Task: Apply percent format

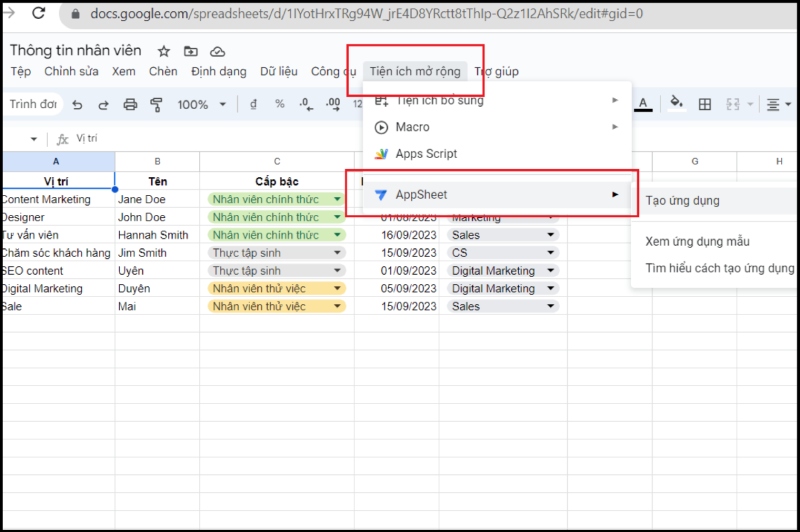Action: coord(280,104)
